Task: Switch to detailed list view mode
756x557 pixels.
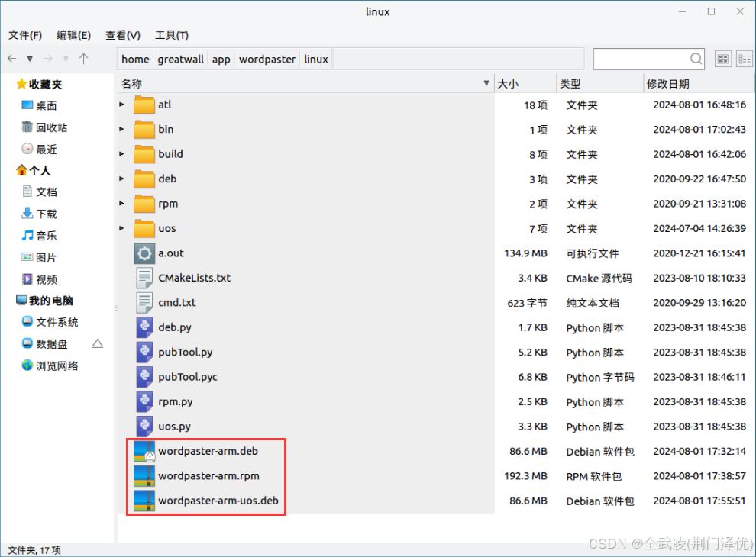Action: click(x=745, y=59)
